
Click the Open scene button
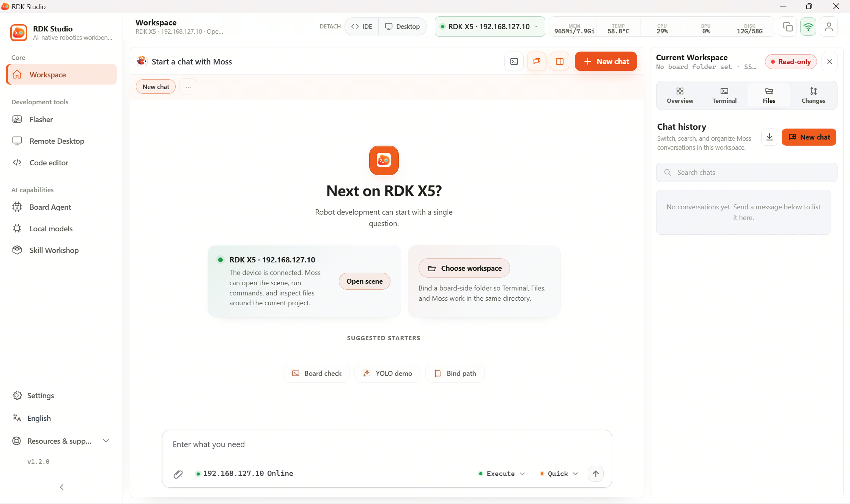[x=365, y=281]
